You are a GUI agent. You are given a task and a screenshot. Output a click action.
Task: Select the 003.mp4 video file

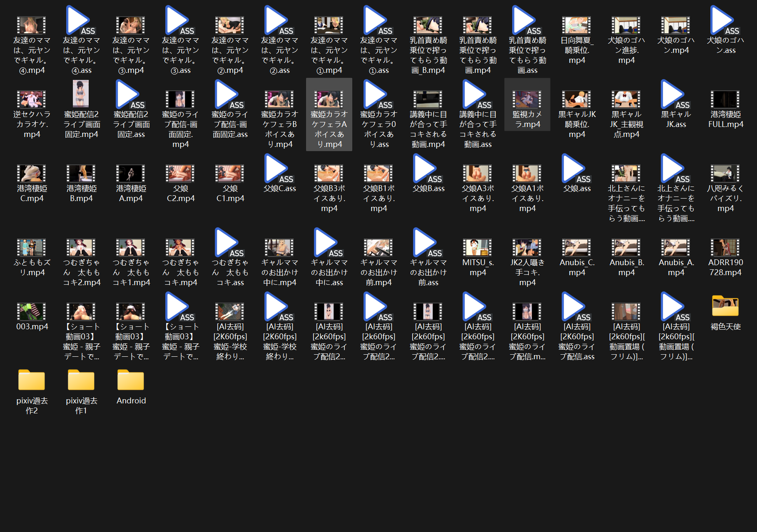[x=32, y=316]
